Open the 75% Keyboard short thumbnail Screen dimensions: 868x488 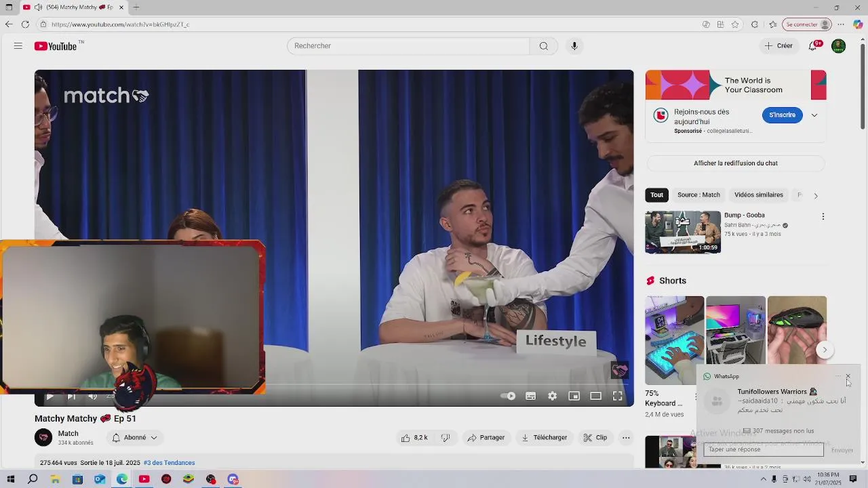674,340
